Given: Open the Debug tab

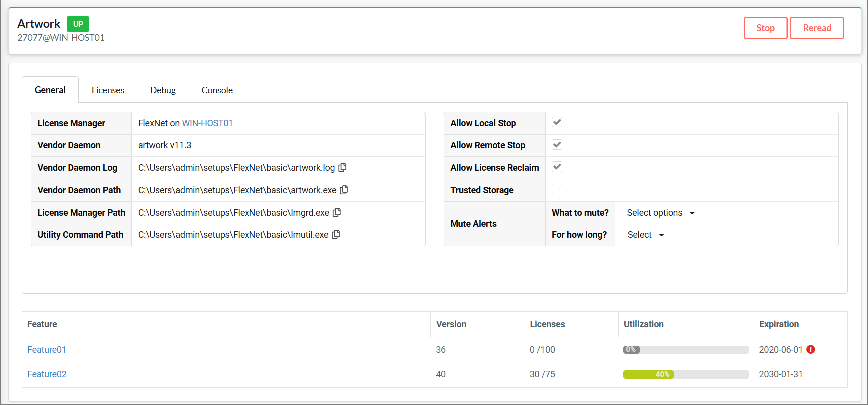Looking at the screenshot, I should (163, 90).
